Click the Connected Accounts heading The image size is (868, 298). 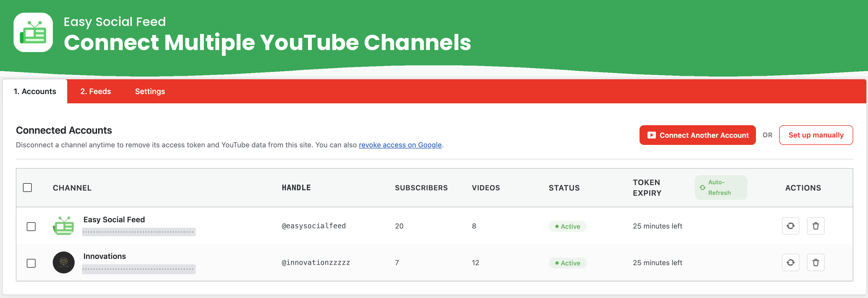(64, 130)
